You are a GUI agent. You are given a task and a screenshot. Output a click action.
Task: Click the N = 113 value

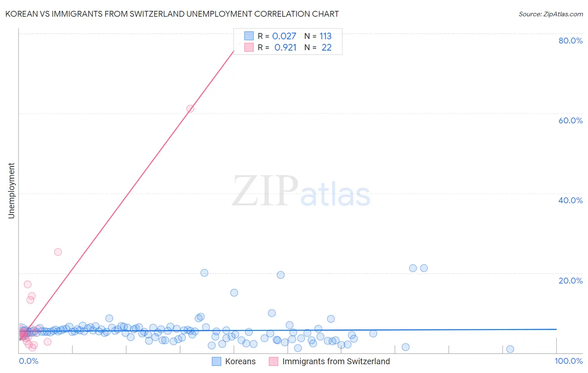[318, 36]
